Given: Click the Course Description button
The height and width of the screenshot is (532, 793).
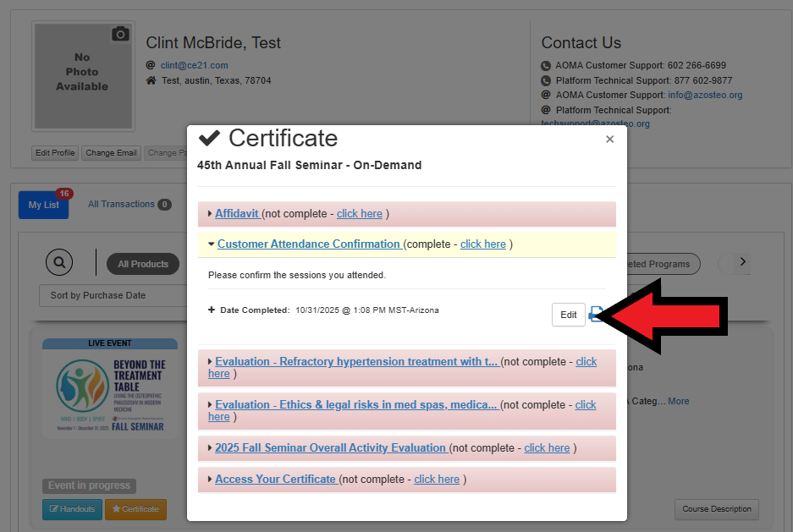Looking at the screenshot, I should [716, 509].
